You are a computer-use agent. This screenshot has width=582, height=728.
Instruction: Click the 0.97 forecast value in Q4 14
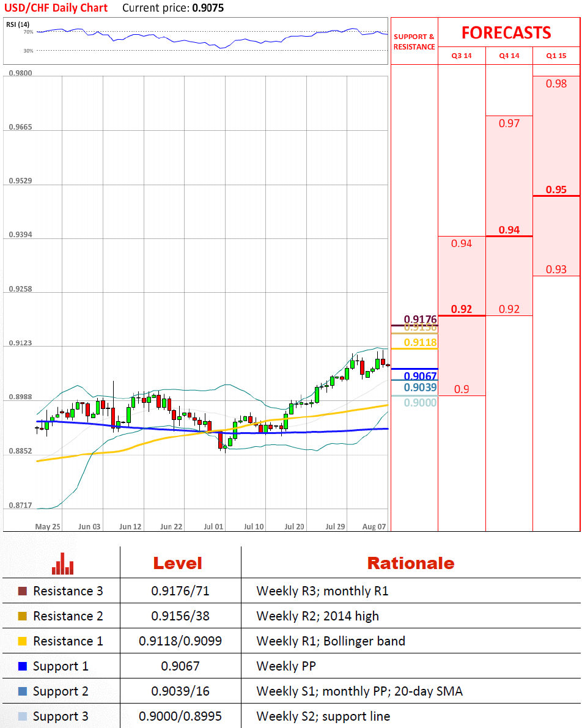tap(509, 123)
